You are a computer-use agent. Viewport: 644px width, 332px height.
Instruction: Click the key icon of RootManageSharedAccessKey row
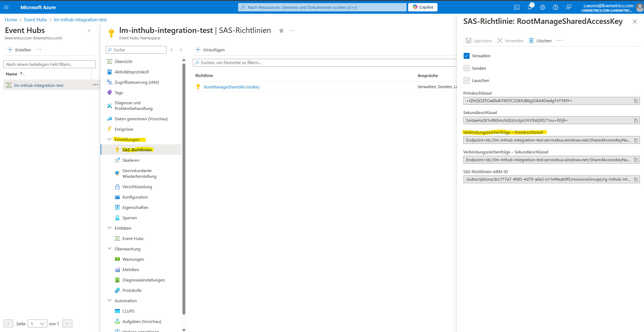point(198,87)
